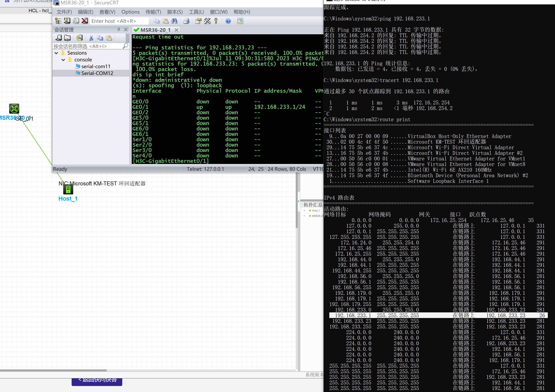This screenshot has width=555, height=392.
Task: Toggle the session manager pin icon
Action: 118,29
